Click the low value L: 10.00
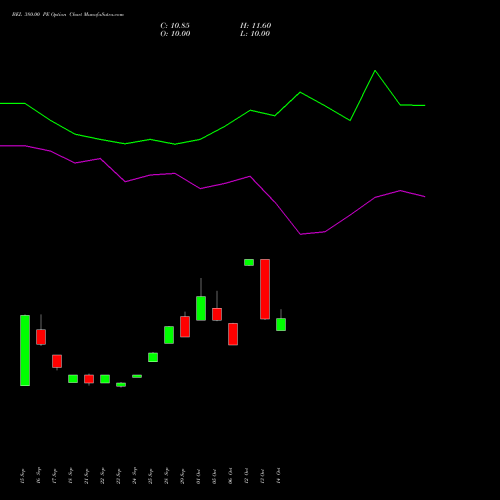Image resolution: width=500 pixels, height=500 pixels. coord(255,34)
